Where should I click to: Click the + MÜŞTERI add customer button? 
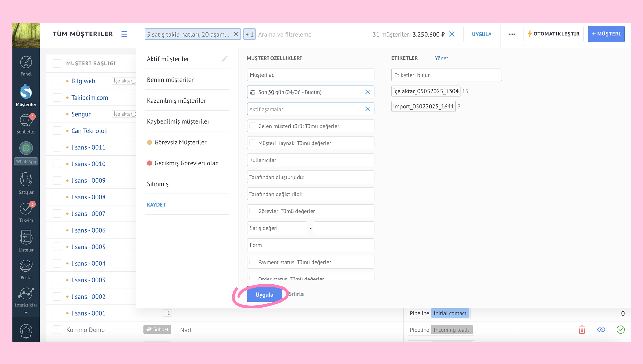(606, 34)
